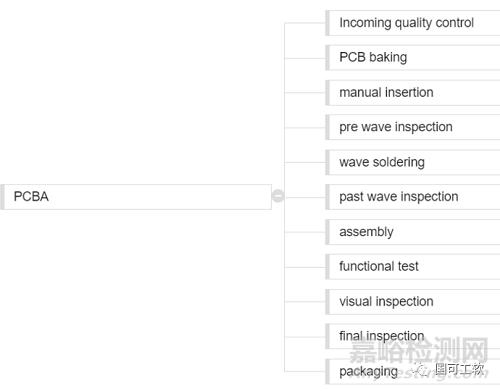The image size is (500, 391).
Task: Collapse the PCBA node branch
Action: point(278,196)
